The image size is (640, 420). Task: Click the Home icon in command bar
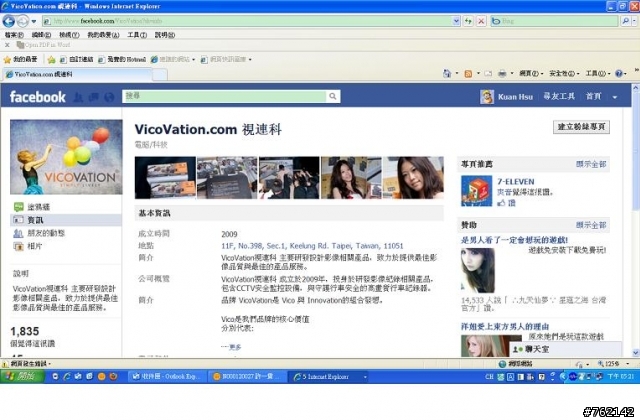[447, 73]
